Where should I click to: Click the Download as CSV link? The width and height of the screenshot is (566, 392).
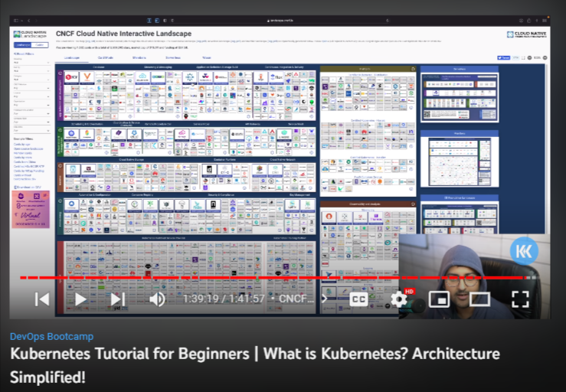[x=28, y=188]
